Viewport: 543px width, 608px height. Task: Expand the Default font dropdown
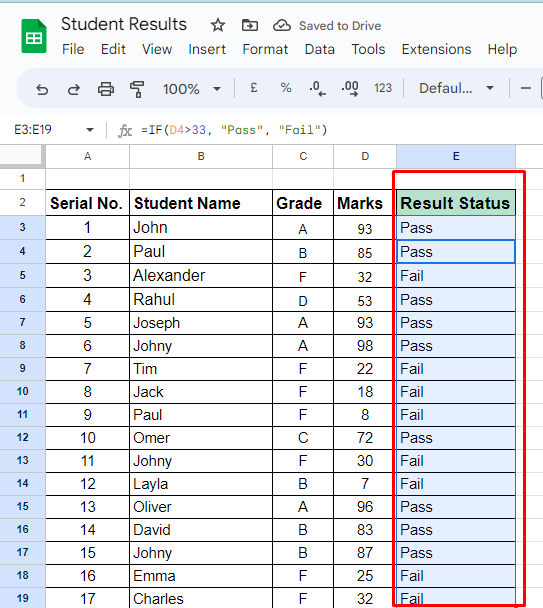pyautogui.click(x=457, y=88)
